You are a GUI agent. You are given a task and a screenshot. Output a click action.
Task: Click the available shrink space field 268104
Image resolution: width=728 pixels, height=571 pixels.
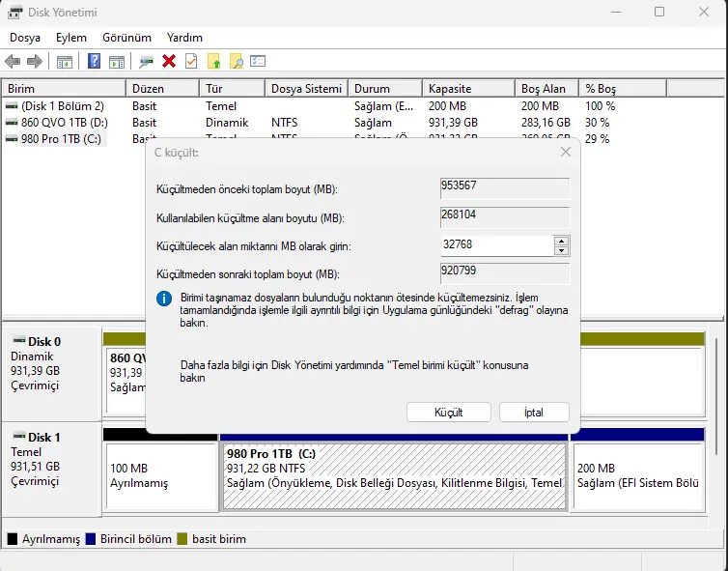coord(505,217)
